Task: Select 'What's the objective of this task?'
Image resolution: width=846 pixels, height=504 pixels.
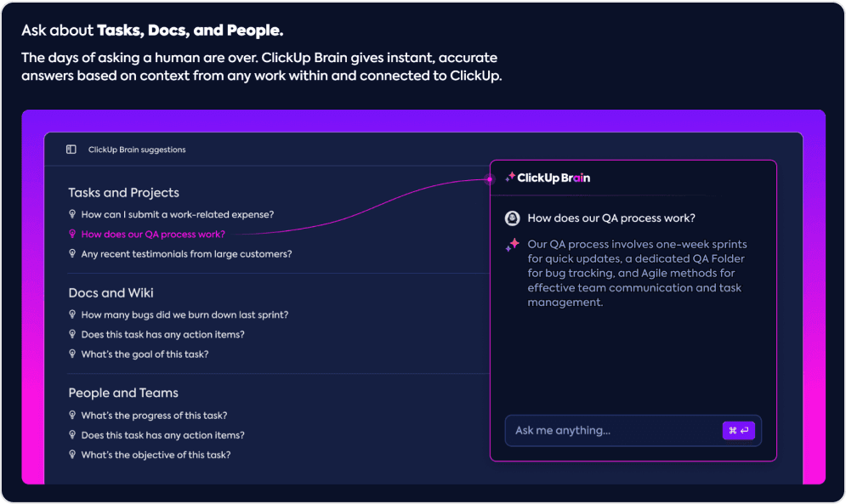Action: click(156, 455)
